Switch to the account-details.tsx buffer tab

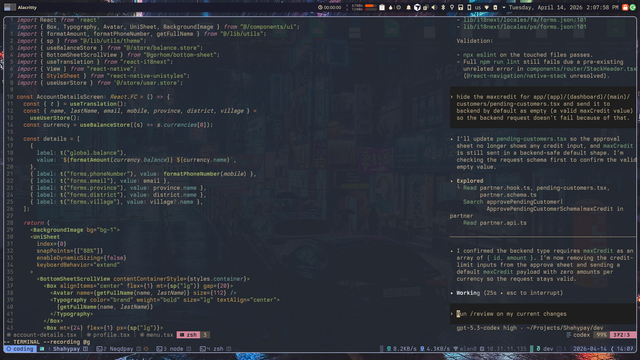click(44, 335)
